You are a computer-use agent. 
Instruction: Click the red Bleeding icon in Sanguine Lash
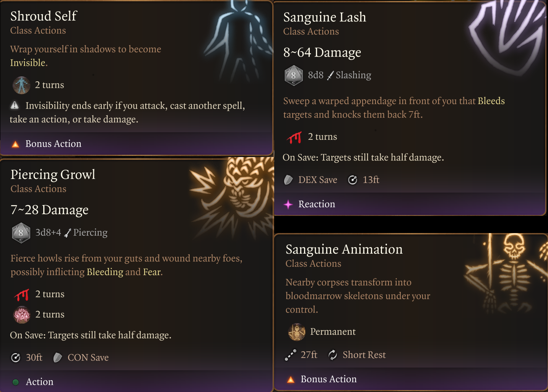[294, 137]
